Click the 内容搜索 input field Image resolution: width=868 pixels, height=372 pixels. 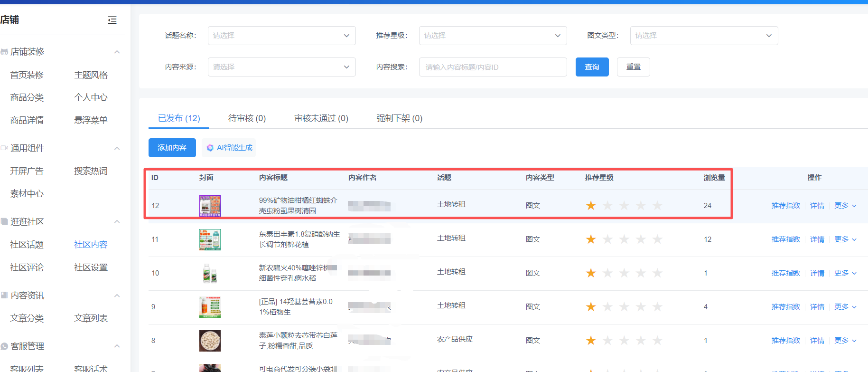pyautogui.click(x=493, y=67)
